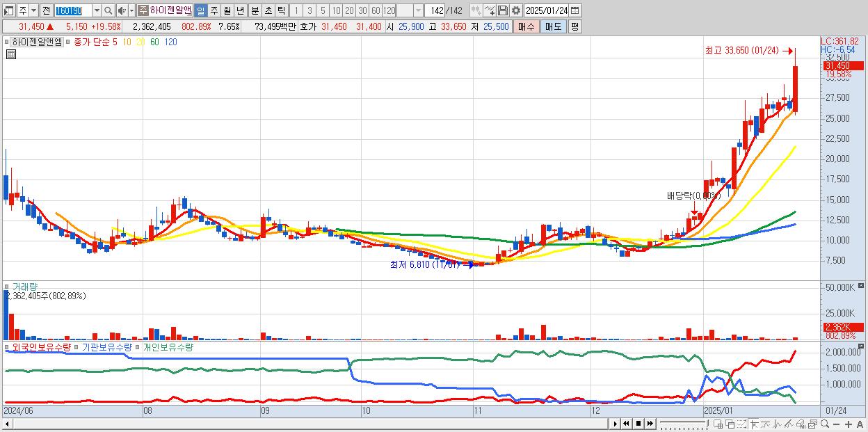
Task: Click the 기관보유수량 indicator label
Action: tap(106, 346)
